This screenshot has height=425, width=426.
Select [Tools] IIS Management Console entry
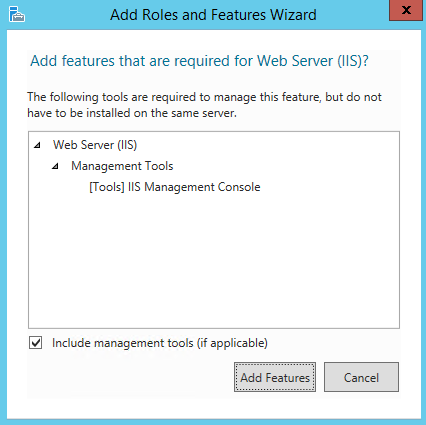(x=175, y=187)
